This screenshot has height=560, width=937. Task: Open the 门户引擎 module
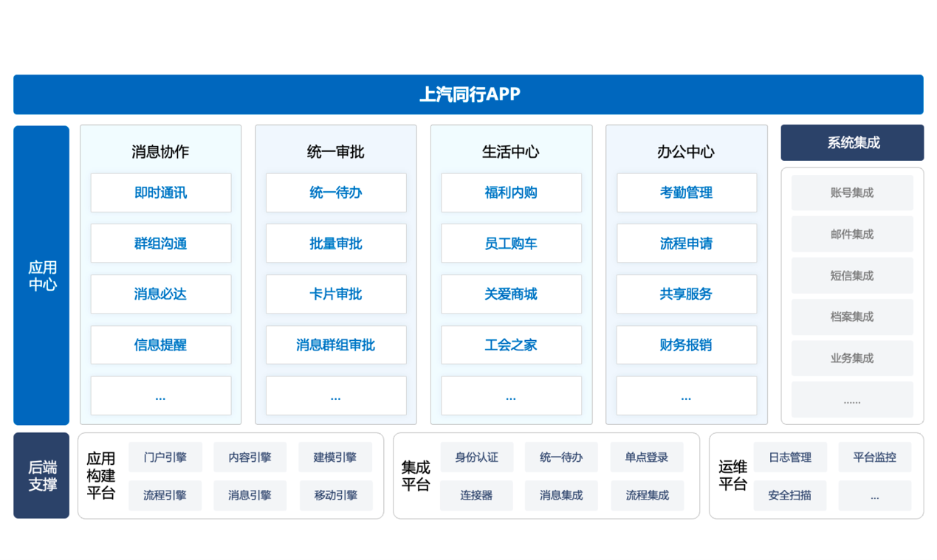click(165, 457)
